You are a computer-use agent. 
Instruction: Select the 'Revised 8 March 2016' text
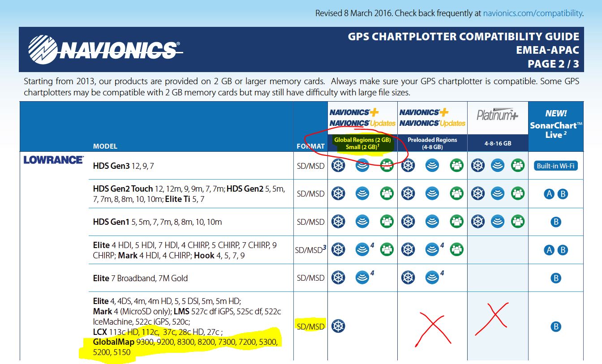(354, 13)
